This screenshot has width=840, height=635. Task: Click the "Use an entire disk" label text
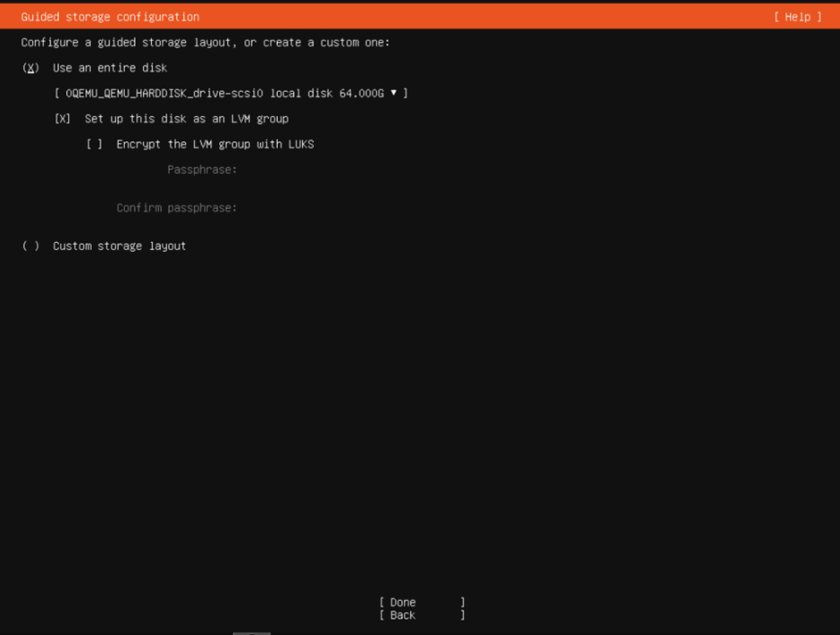pyautogui.click(x=110, y=68)
